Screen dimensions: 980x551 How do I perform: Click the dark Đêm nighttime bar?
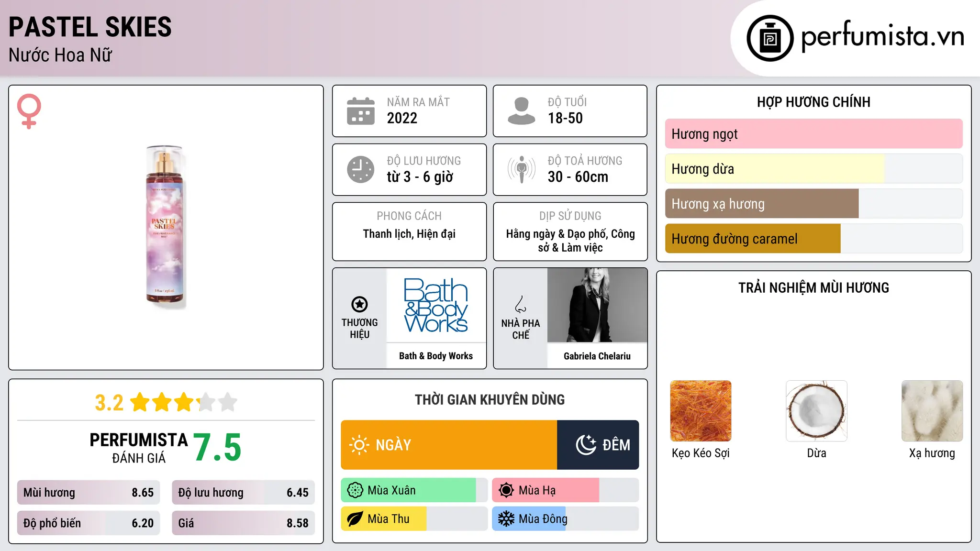click(598, 445)
